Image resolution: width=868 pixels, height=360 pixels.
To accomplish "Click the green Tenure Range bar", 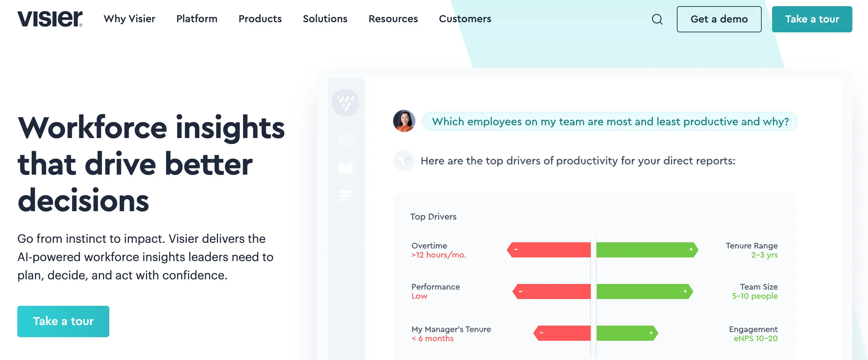I will (647, 250).
